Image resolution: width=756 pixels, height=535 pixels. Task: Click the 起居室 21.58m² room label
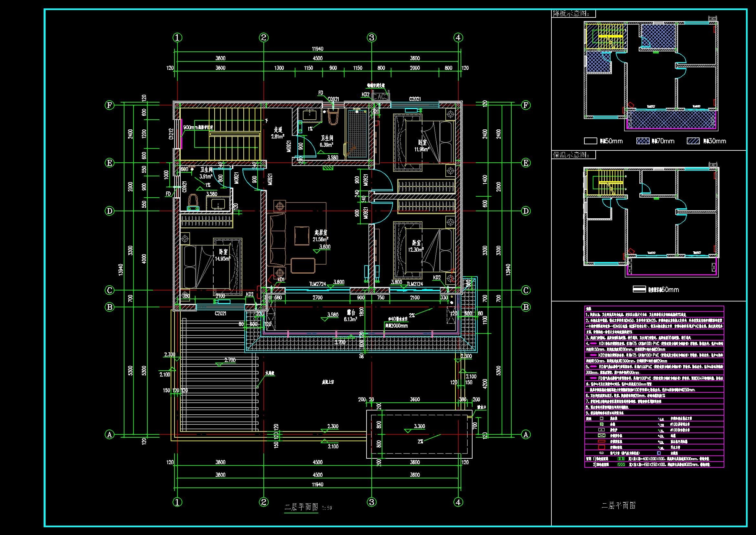[320, 235]
